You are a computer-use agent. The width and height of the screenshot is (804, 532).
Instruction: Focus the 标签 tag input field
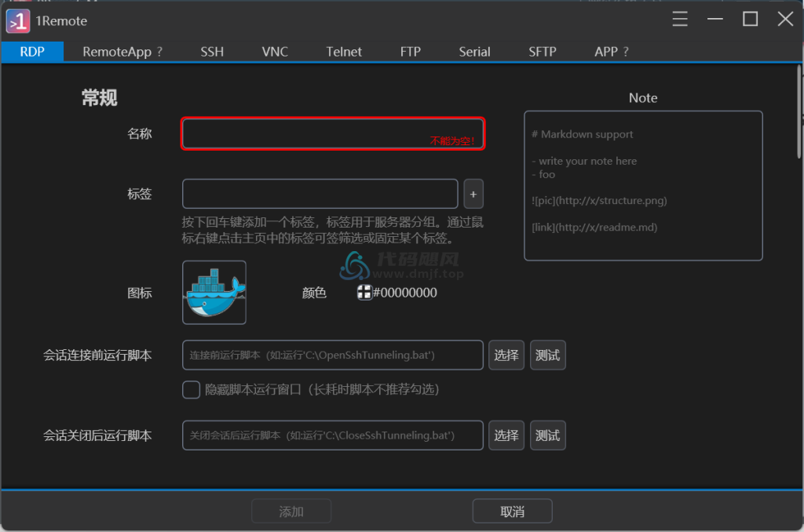pyautogui.click(x=320, y=194)
